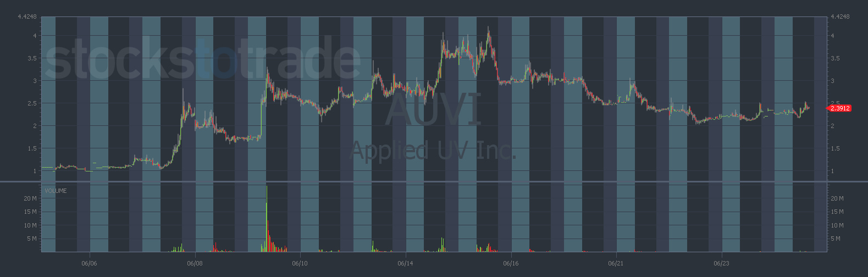
Task: Click the VOLUME panel label
Action: pyautogui.click(x=56, y=191)
